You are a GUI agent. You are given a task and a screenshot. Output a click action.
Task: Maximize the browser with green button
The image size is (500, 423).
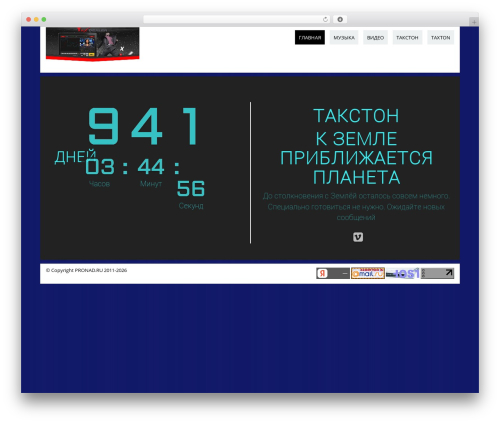(44, 19)
